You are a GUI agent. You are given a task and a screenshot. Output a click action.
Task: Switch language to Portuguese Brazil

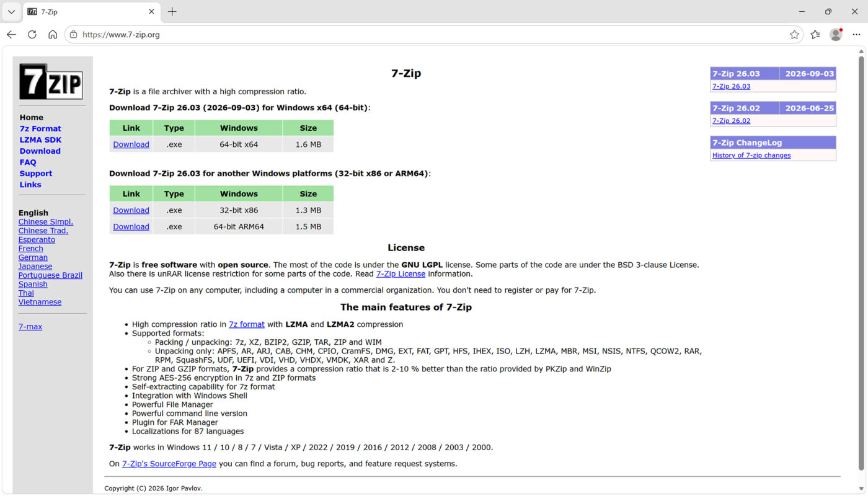pyautogui.click(x=50, y=275)
